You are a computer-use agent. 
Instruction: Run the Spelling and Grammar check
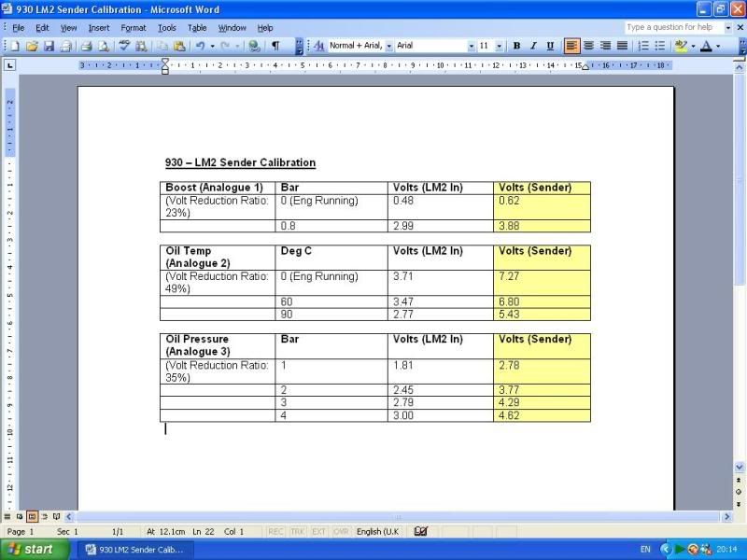[x=124, y=46]
